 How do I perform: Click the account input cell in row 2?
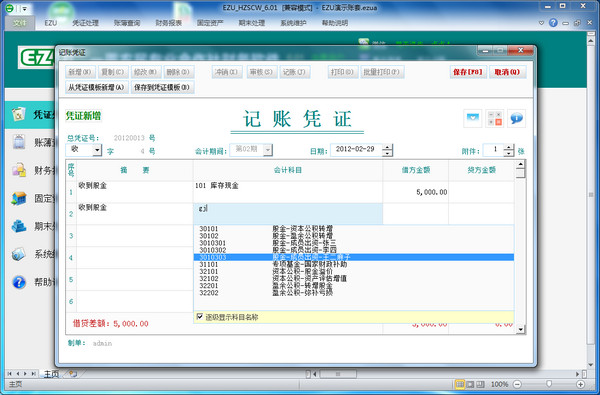(x=287, y=214)
